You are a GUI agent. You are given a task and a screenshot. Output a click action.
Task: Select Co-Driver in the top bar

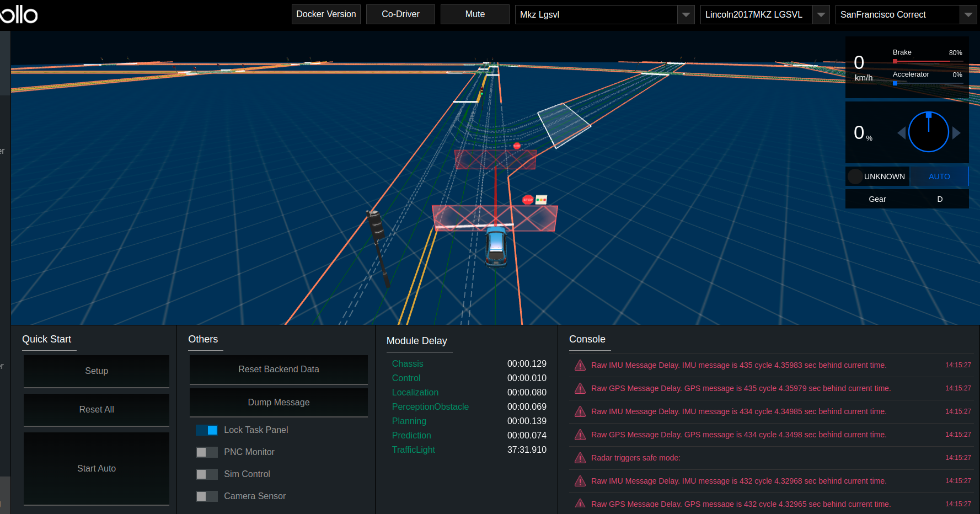click(400, 14)
